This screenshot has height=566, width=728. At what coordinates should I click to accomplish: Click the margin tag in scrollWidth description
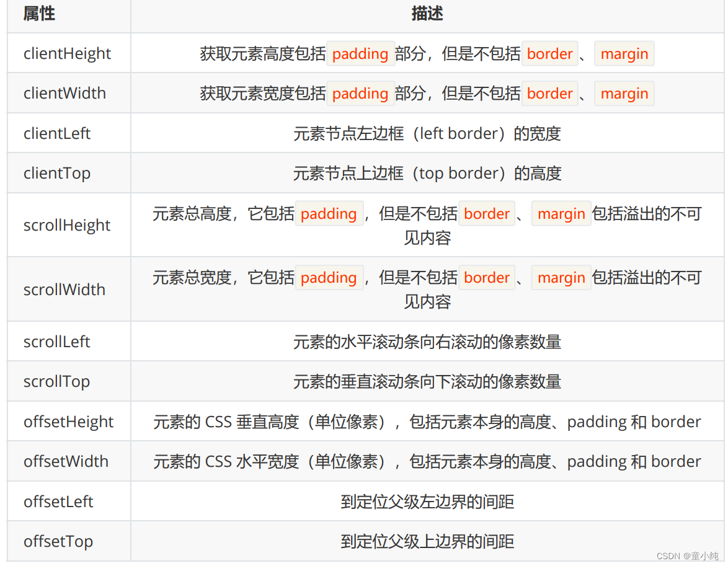561,278
